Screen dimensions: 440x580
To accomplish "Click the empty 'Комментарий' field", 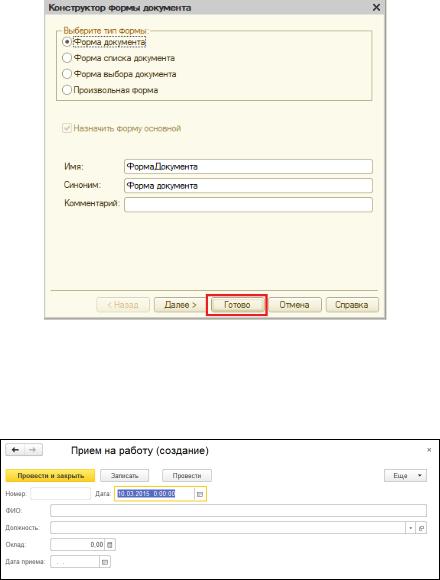I will tap(248, 205).
